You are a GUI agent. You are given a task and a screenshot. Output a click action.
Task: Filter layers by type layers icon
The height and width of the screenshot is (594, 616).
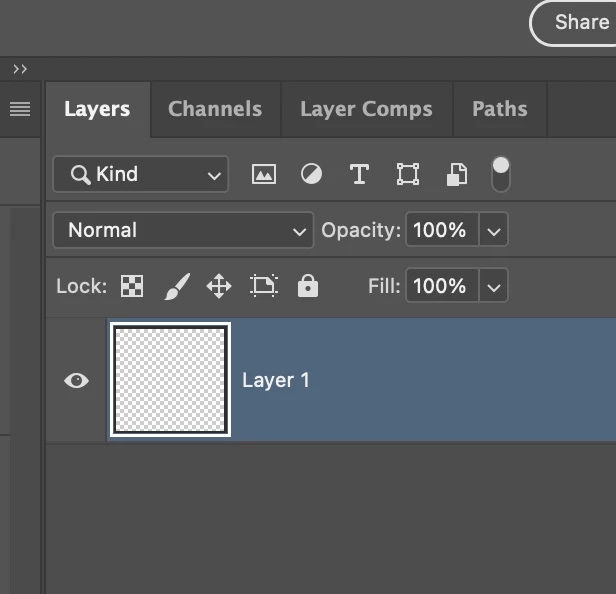coord(359,174)
